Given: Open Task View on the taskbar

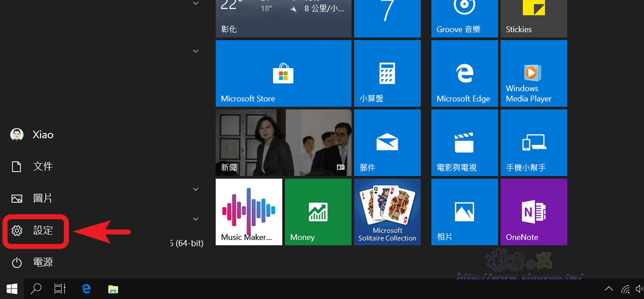Looking at the screenshot, I should coord(60,289).
